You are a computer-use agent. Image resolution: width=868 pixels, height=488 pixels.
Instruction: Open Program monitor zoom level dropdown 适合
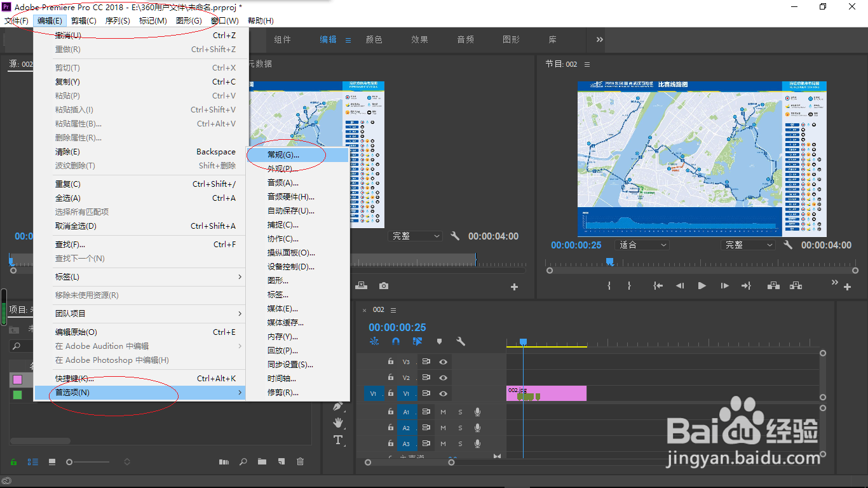642,245
